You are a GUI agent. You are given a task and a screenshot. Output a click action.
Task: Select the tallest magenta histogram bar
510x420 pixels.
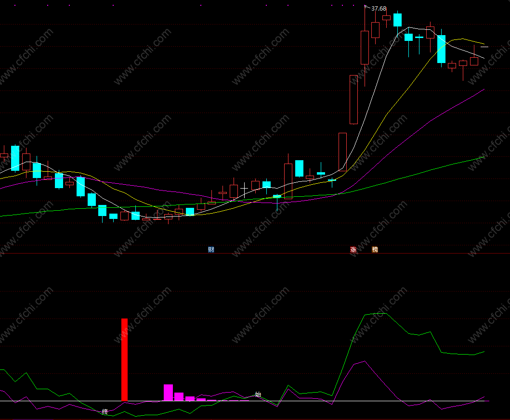point(168,393)
